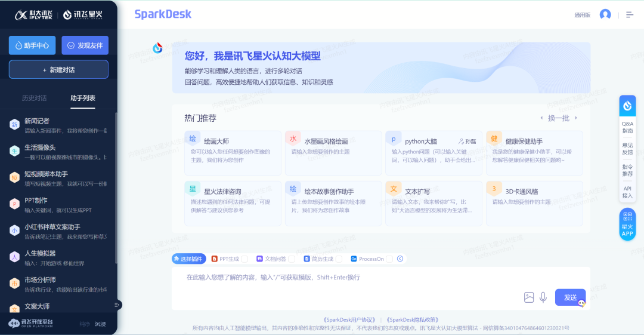Image resolution: width=644 pixels, height=335 pixels.
Task: Open the Q&A指南 side menu item
Action: 627,127
